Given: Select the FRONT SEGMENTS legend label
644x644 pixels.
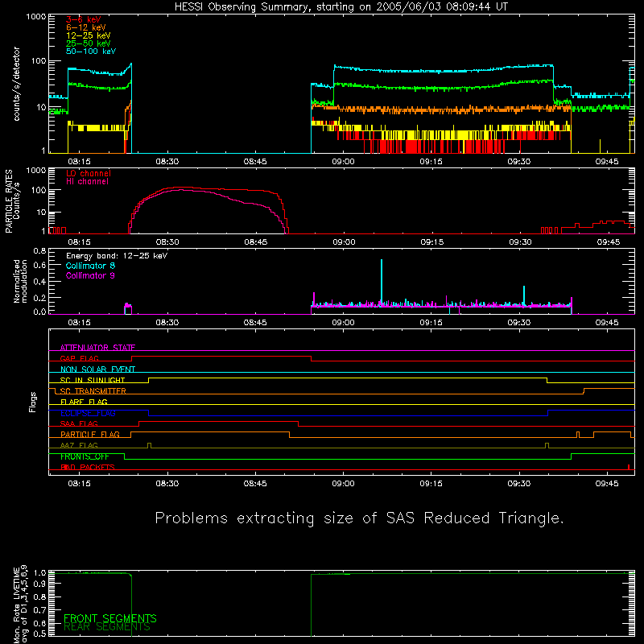Looking at the screenshot, I should point(110,618).
